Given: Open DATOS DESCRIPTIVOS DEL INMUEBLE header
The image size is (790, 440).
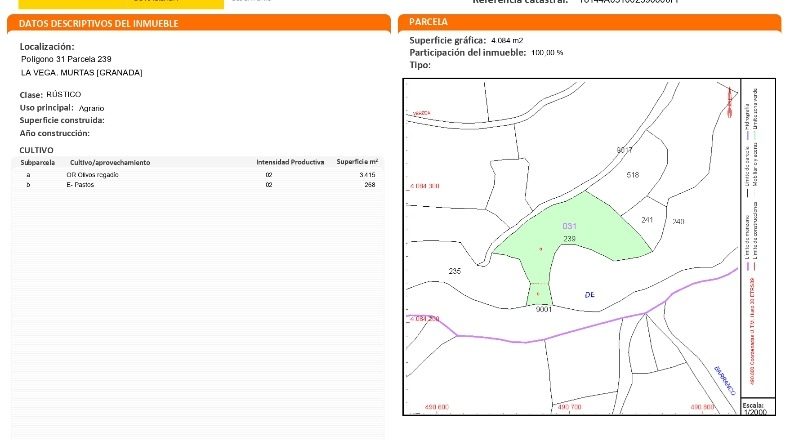Looking at the screenshot, I should click(199, 23).
